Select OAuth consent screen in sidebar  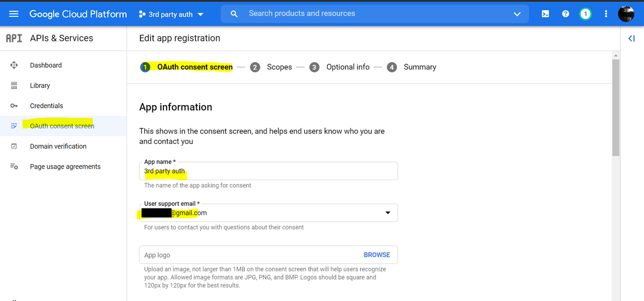pyautogui.click(x=63, y=126)
